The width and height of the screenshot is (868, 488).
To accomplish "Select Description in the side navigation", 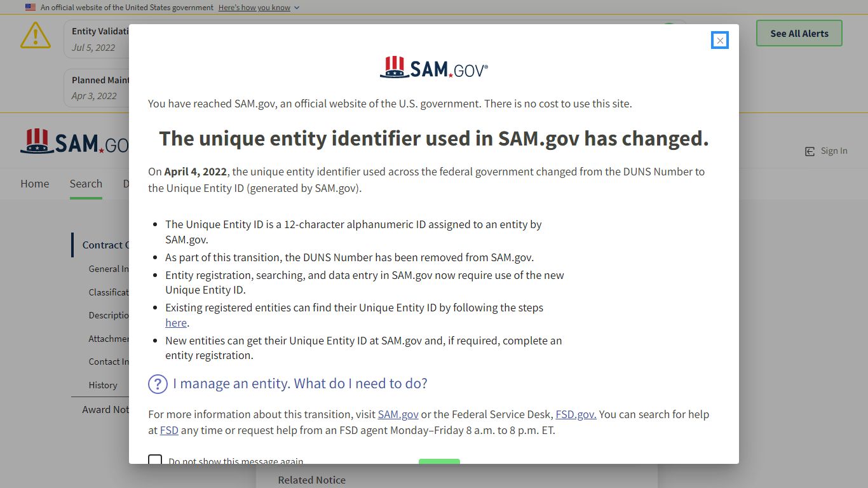I will [x=109, y=315].
